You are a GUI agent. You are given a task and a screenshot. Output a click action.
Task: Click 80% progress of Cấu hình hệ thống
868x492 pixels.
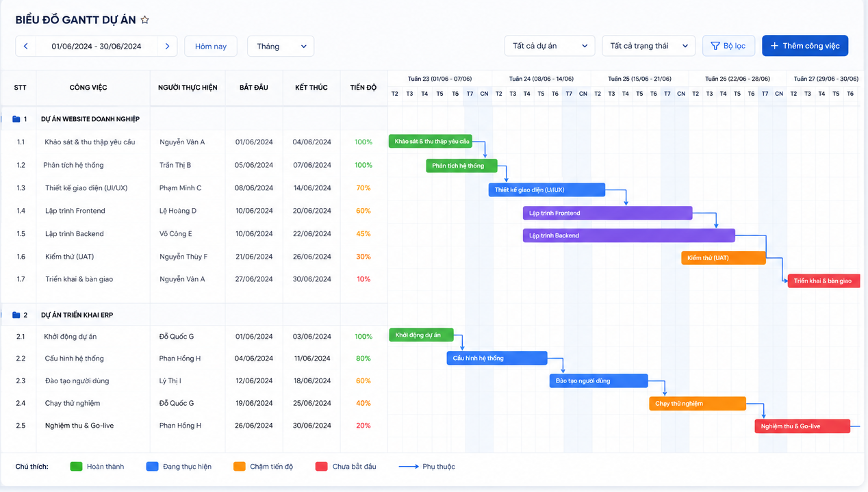click(x=363, y=359)
